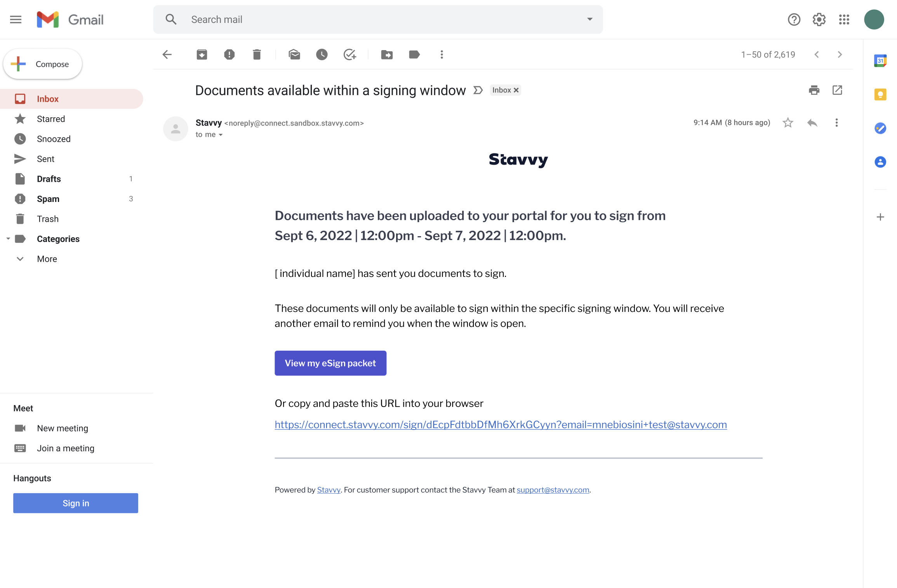The height and width of the screenshot is (588, 897).
Task: Open the Drafts folder
Action: [49, 179]
